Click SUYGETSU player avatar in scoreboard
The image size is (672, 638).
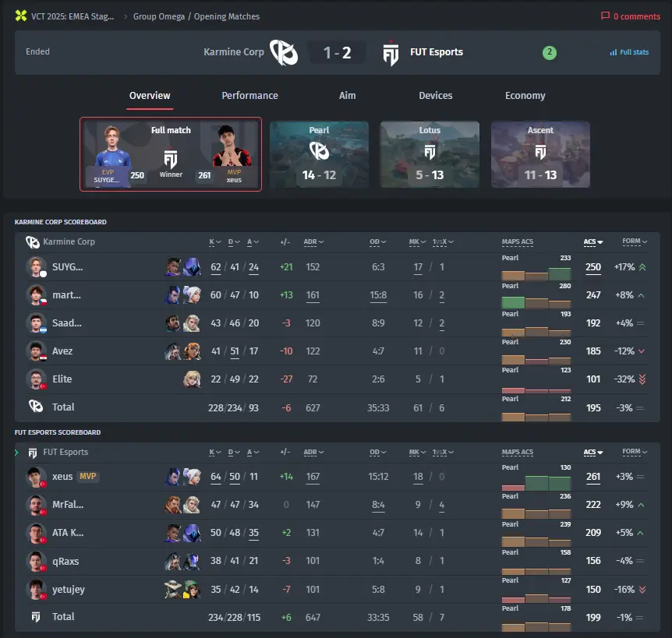(36, 267)
